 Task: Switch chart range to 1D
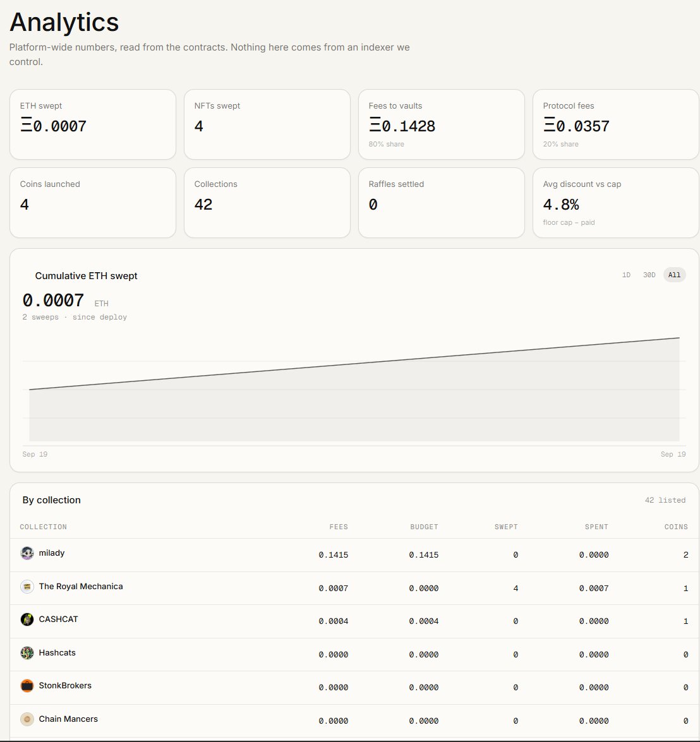pyautogui.click(x=626, y=275)
